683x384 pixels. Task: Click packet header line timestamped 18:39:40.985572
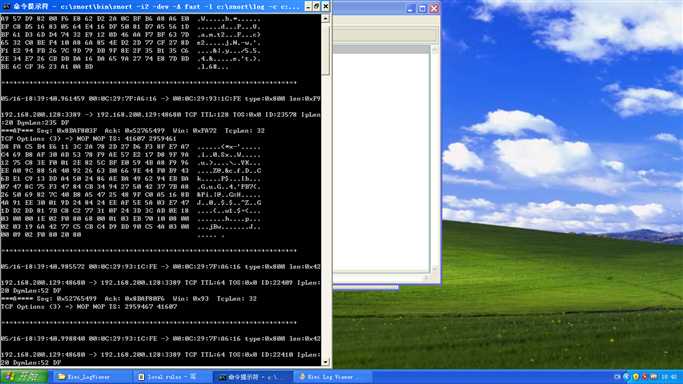point(160,267)
